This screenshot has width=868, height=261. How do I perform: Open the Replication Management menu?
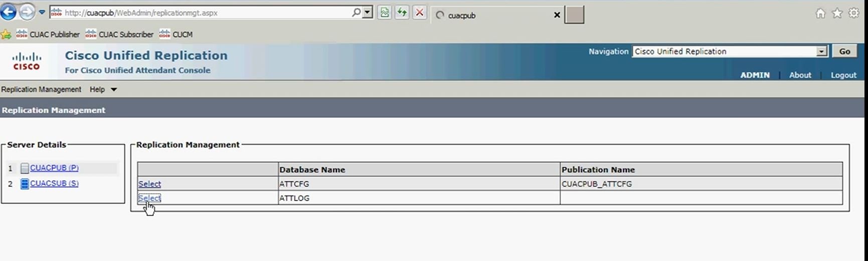(x=41, y=89)
